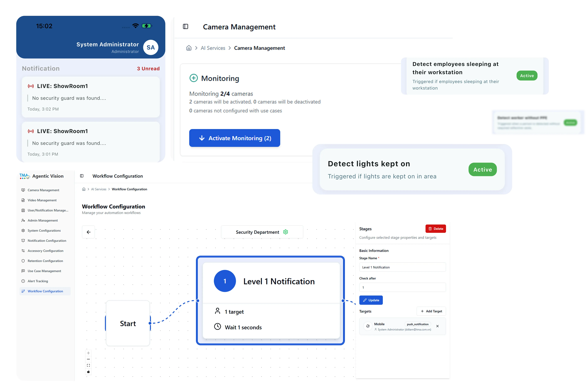The height and width of the screenshot is (391, 588).
Task: Click the Add Target button
Action: [x=431, y=311]
